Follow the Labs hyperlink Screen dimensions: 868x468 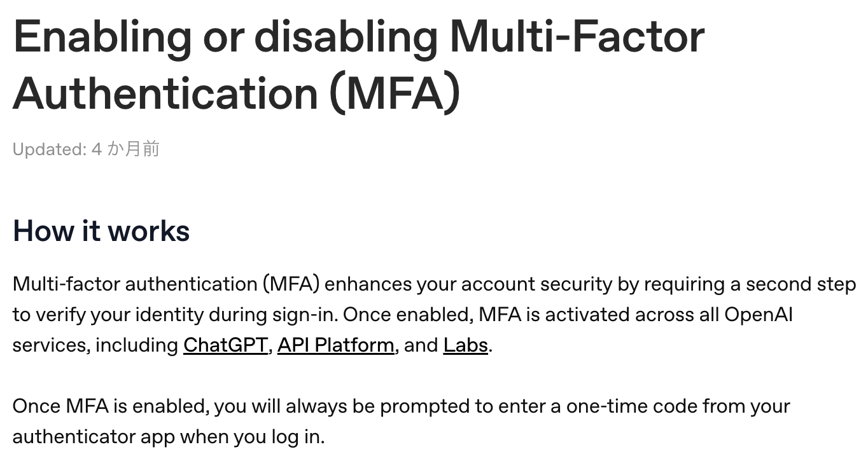coord(466,345)
